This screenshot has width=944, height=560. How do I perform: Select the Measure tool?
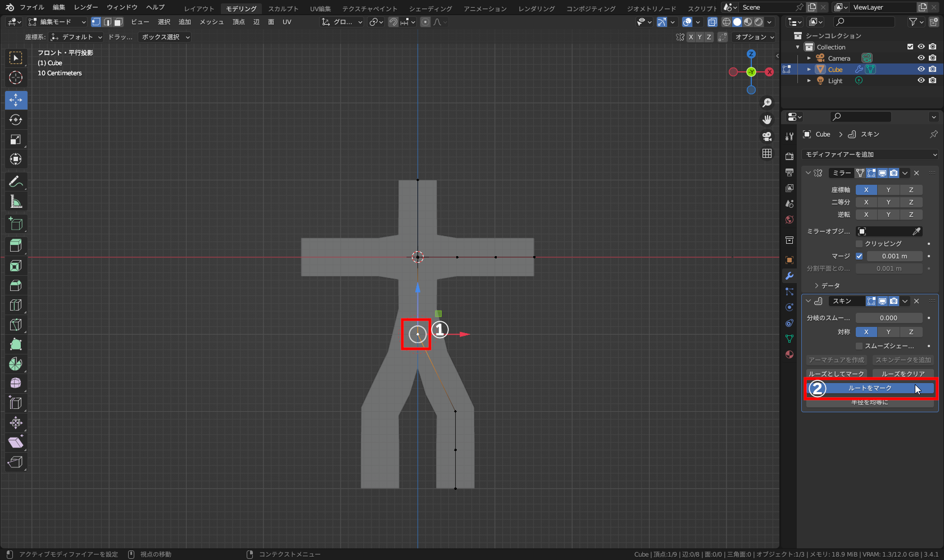[16, 202]
